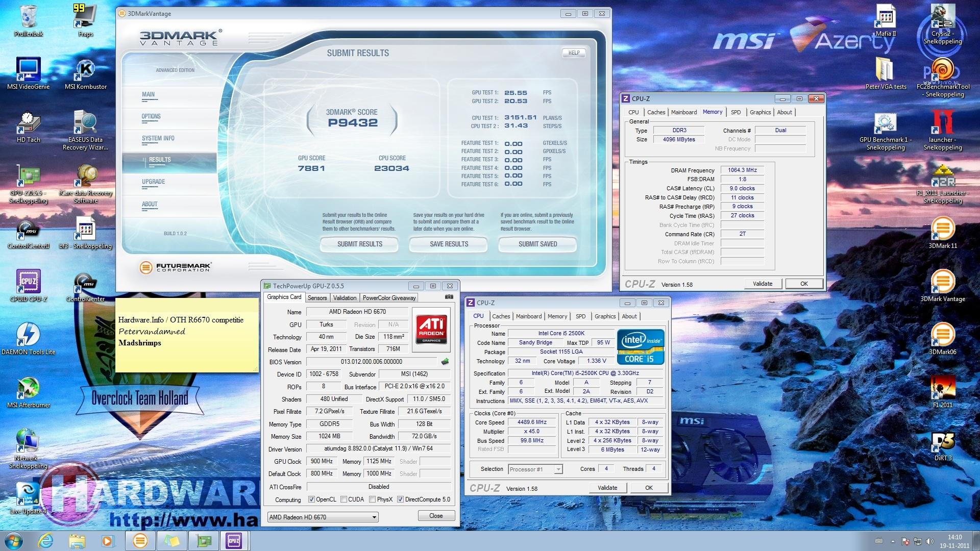The height and width of the screenshot is (551, 980).
Task: Toggle DirectCompute 5.0 checkbox
Action: [x=401, y=499]
